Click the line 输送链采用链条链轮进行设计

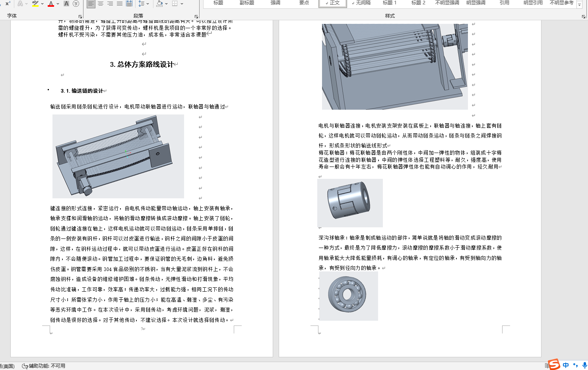138,107
